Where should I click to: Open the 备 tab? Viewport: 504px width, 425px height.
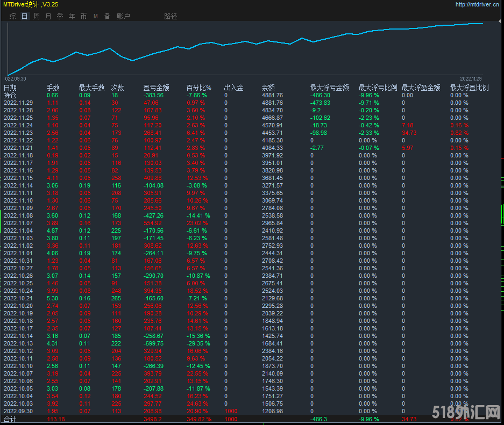pyautogui.click(x=107, y=16)
